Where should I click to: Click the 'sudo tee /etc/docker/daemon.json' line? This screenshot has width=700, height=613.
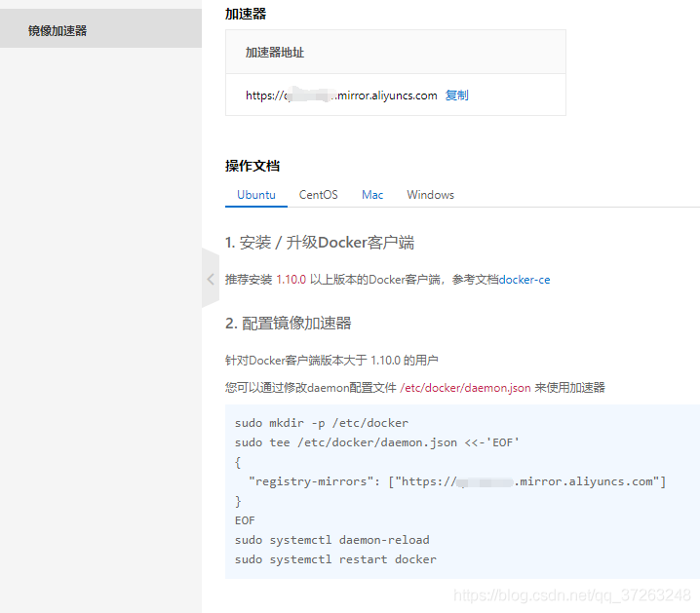click(376, 442)
